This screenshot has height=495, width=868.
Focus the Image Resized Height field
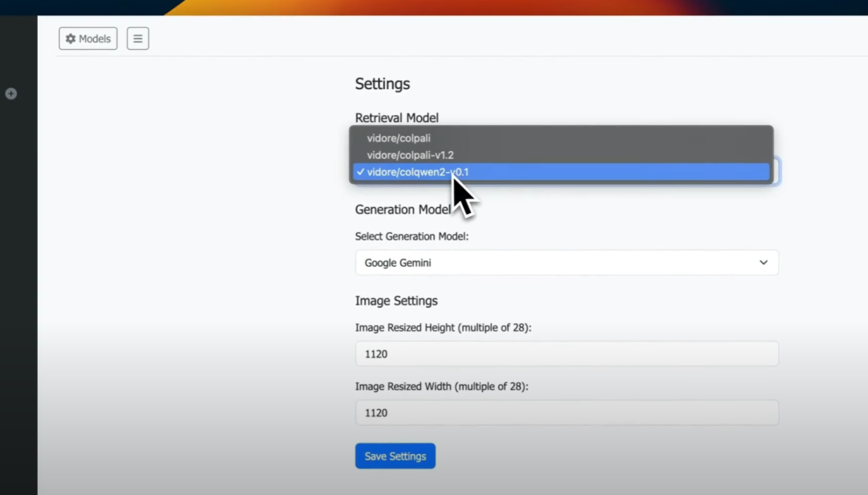coord(566,354)
